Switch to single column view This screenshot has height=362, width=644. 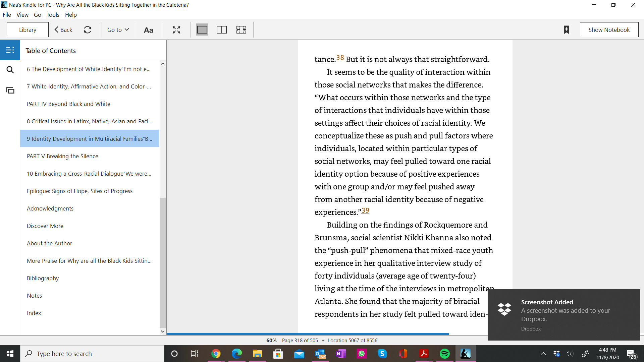coord(202,30)
